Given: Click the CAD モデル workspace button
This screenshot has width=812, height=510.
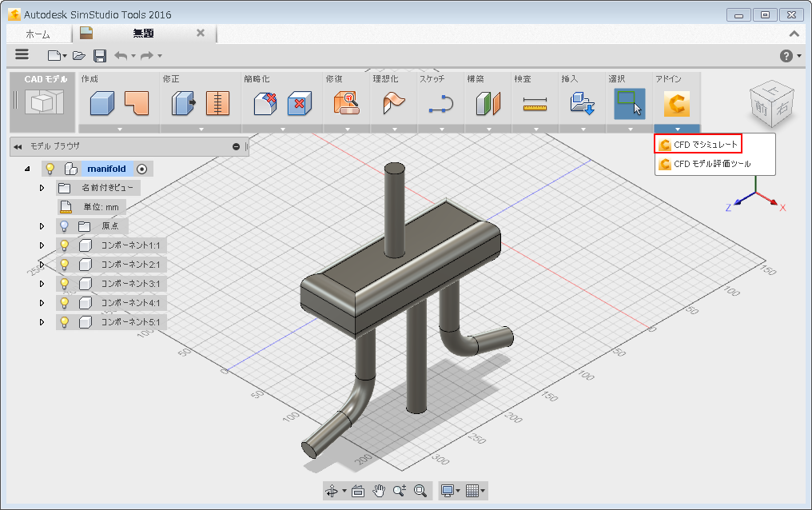Looking at the screenshot, I should pyautogui.click(x=44, y=102).
